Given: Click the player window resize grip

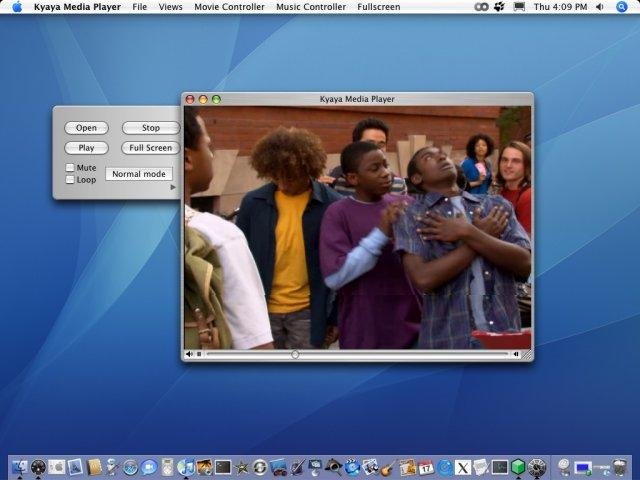Looking at the screenshot, I should click(527, 355).
